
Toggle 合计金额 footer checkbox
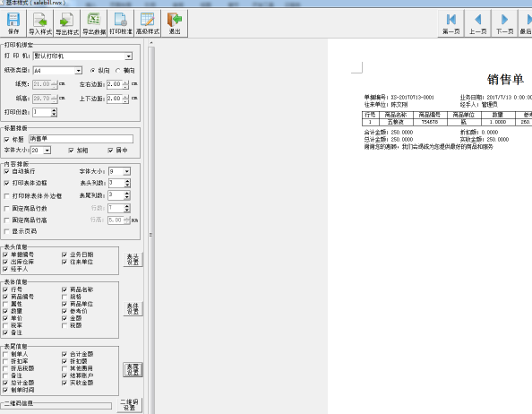[x=64, y=354]
